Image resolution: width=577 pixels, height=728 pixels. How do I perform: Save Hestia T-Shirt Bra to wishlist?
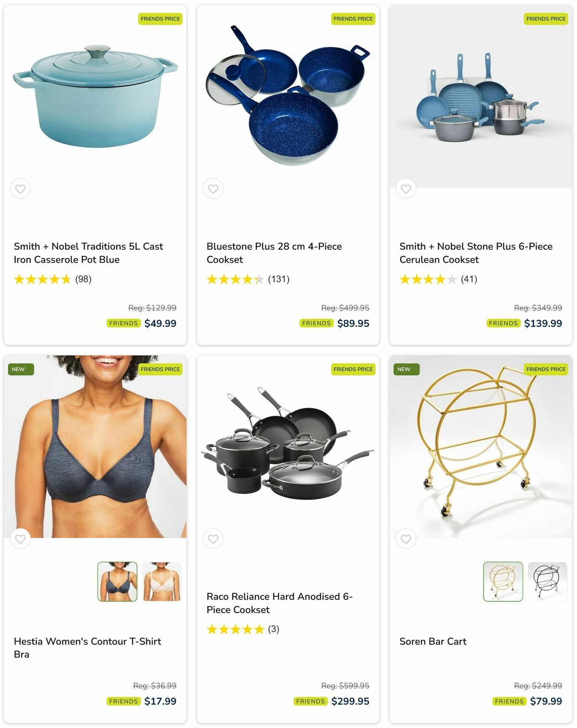(x=20, y=539)
